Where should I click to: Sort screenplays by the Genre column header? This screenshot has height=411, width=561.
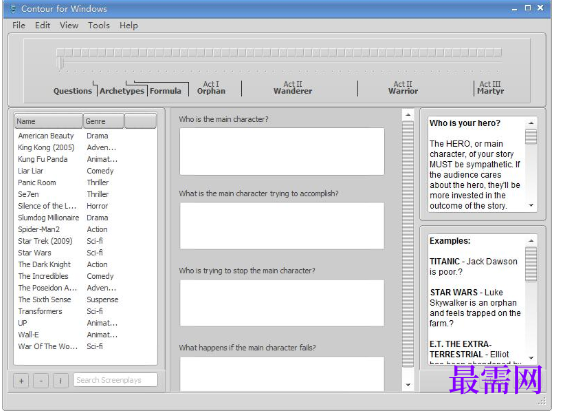coord(103,121)
